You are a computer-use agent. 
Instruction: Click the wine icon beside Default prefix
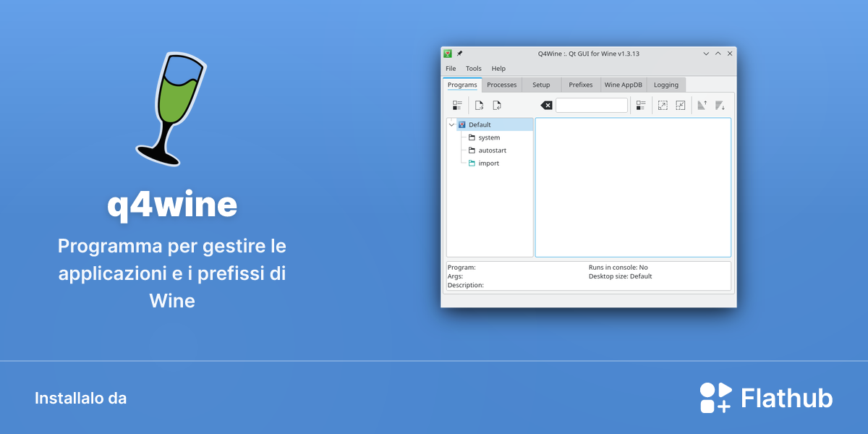pyautogui.click(x=462, y=124)
